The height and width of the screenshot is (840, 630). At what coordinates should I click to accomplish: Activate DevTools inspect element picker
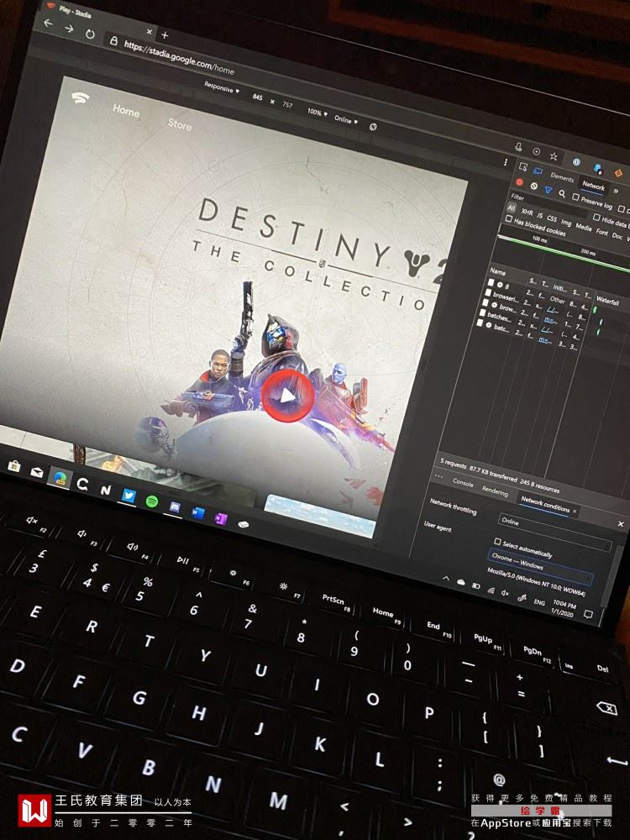[523, 167]
